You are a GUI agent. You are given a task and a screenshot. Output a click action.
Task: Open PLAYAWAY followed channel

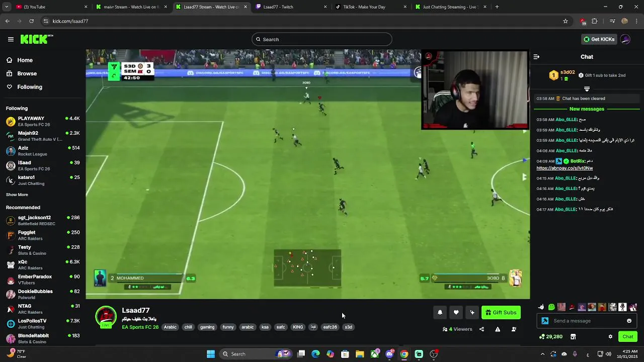[x=43, y=121]
